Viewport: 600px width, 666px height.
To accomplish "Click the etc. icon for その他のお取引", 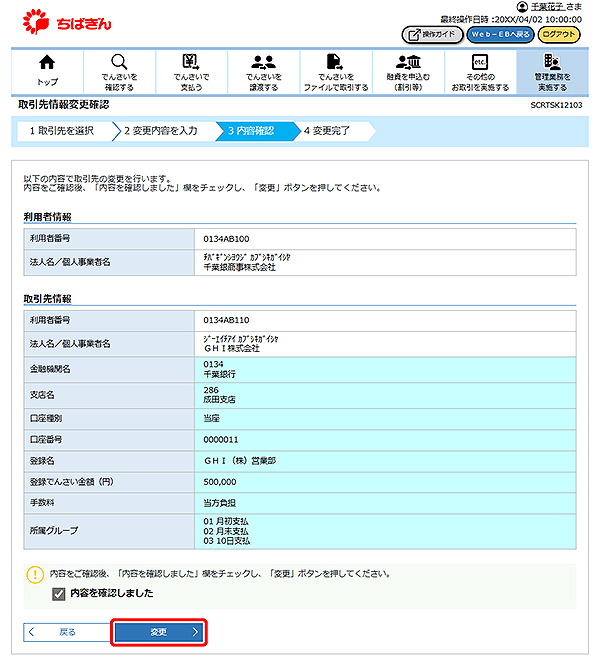I will pos(480,62).
